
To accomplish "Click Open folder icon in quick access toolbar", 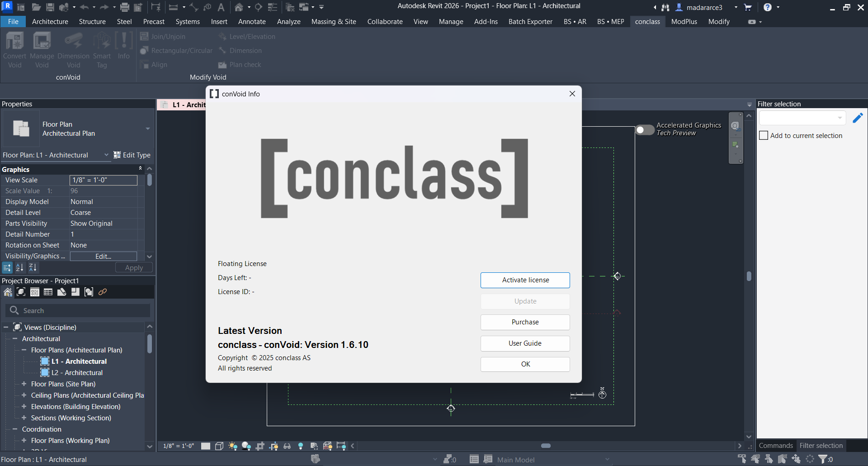I will pos(36,7).
